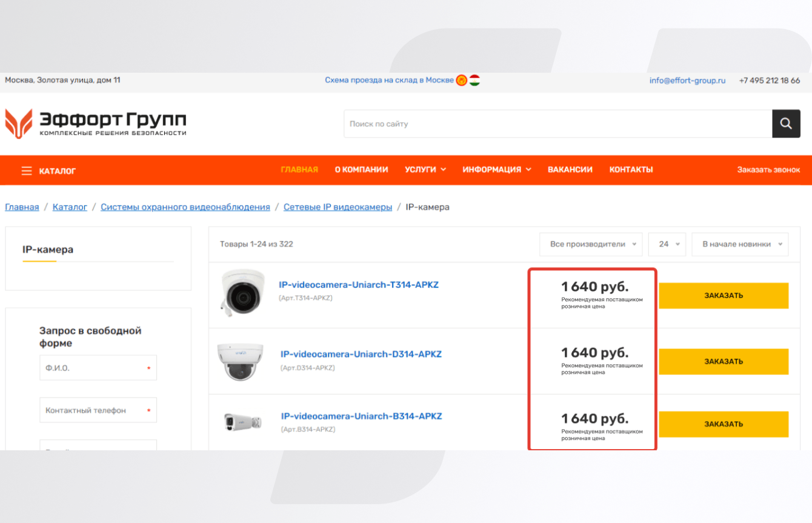Screen dimensions: 812x523
Task: Open the Сетевые IP видеокамеры breadcrumb
Action: pyautogui.click(x=338, y=207)
